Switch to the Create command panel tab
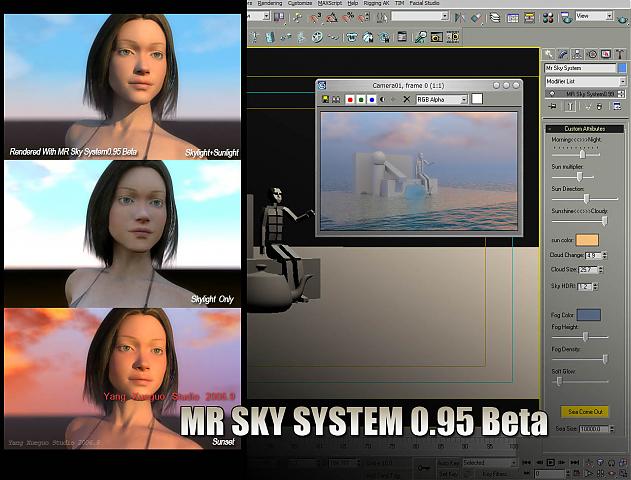Image resolution: width=631 pixels, height=480 pixels. point(548,54)
